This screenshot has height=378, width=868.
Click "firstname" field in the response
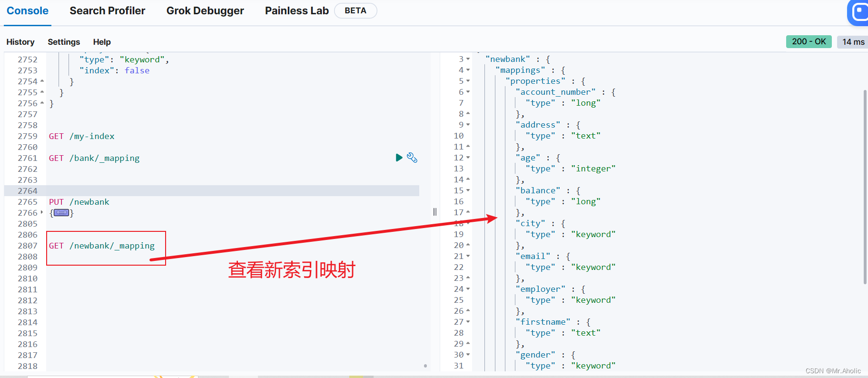[543, 322]
